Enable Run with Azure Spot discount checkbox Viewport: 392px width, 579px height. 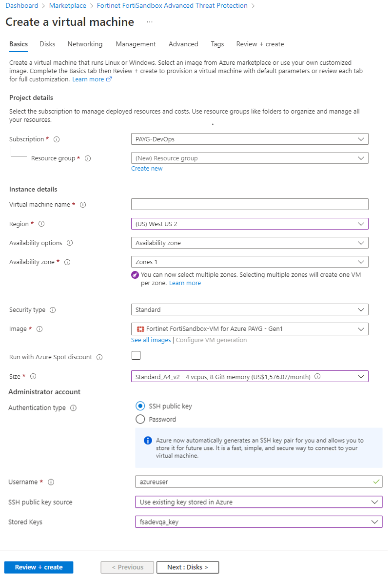coord(136,355)
